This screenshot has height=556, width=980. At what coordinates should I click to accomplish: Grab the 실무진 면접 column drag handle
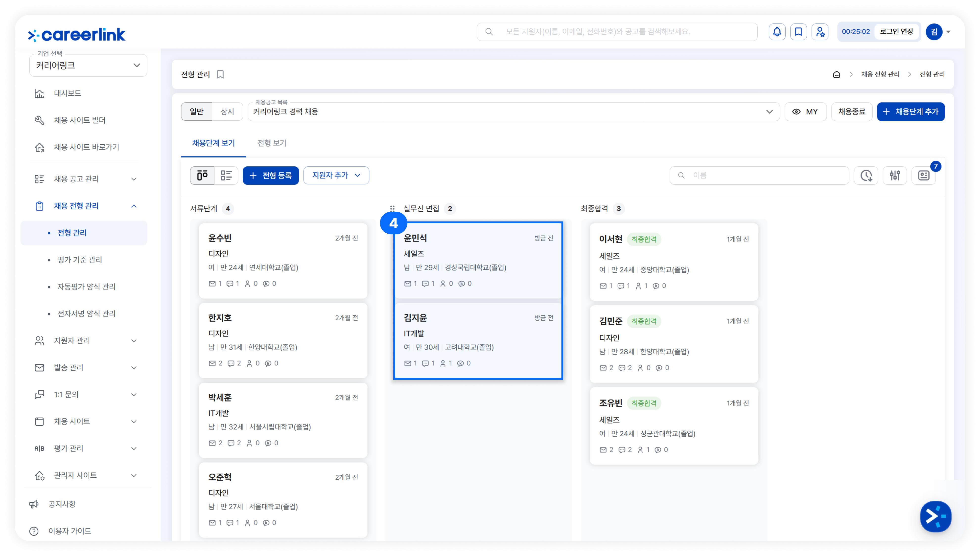click(392, 208)
